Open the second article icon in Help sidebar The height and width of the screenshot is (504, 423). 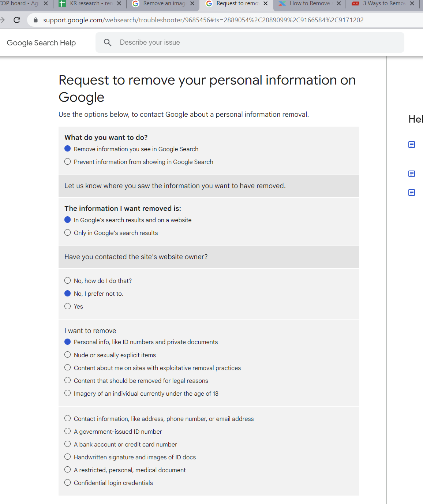coord(412,174)
